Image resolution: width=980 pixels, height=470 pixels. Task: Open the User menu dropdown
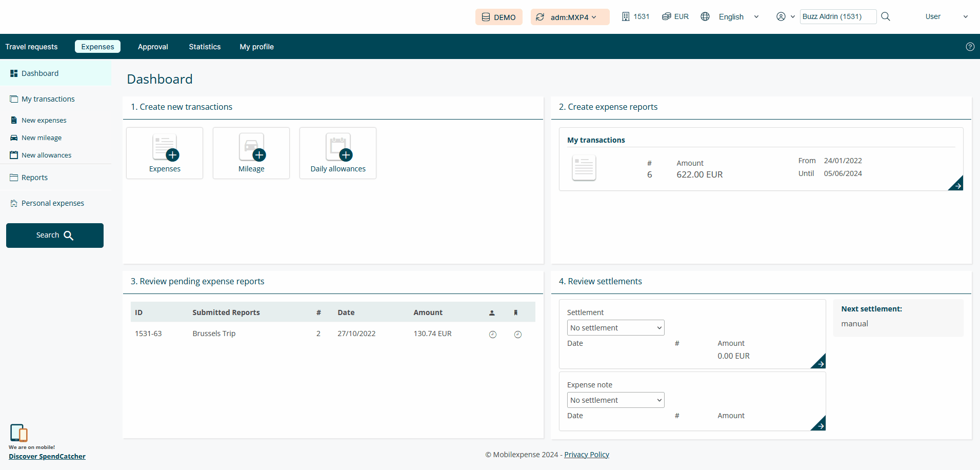click(946, 16)
